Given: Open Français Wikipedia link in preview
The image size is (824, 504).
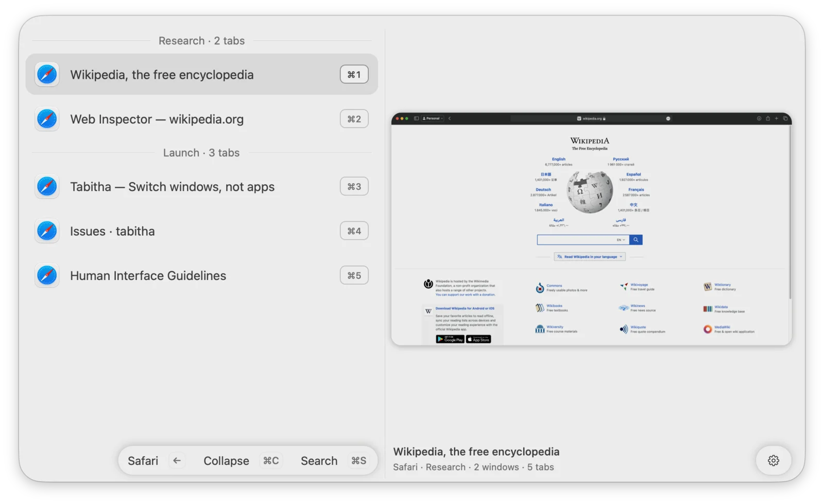Looking at the screenshot, I should (636, 189).
